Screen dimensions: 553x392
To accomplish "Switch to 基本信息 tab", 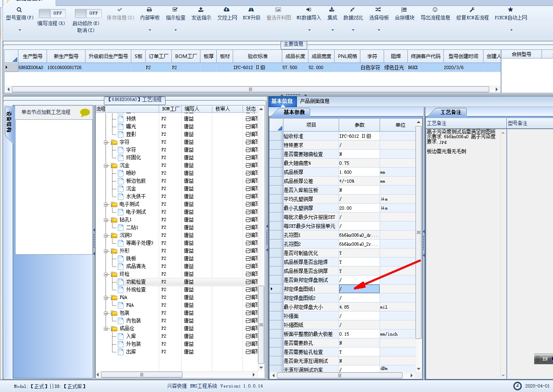I will pyautogui.click(x=282, y=101).
